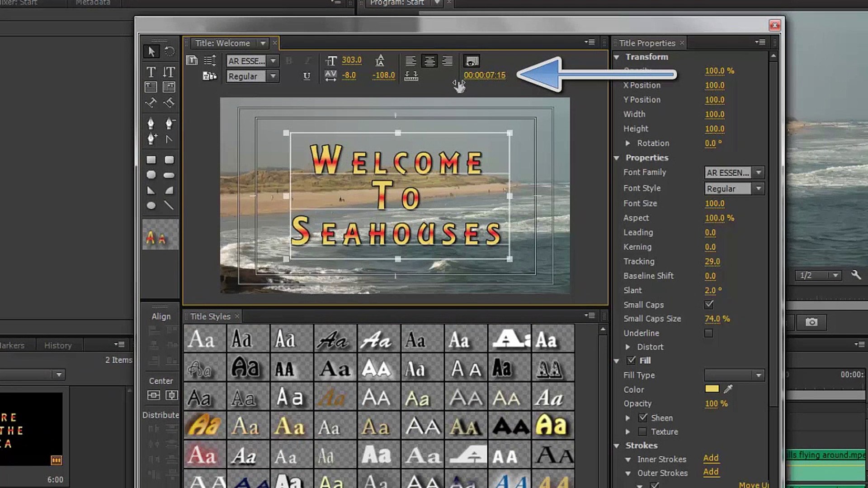Select the Type tool
Screen dimensions: 868x488
coord(151,72)
